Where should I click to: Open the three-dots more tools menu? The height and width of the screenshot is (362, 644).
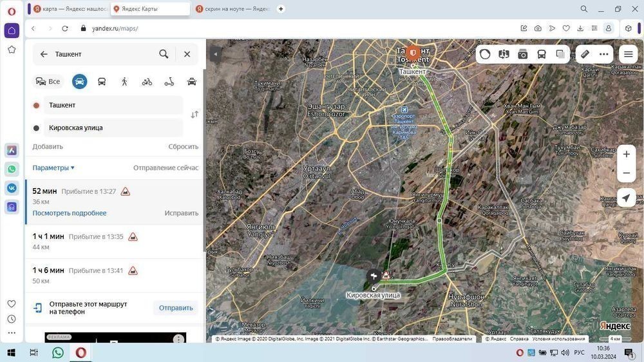(603, 54)
